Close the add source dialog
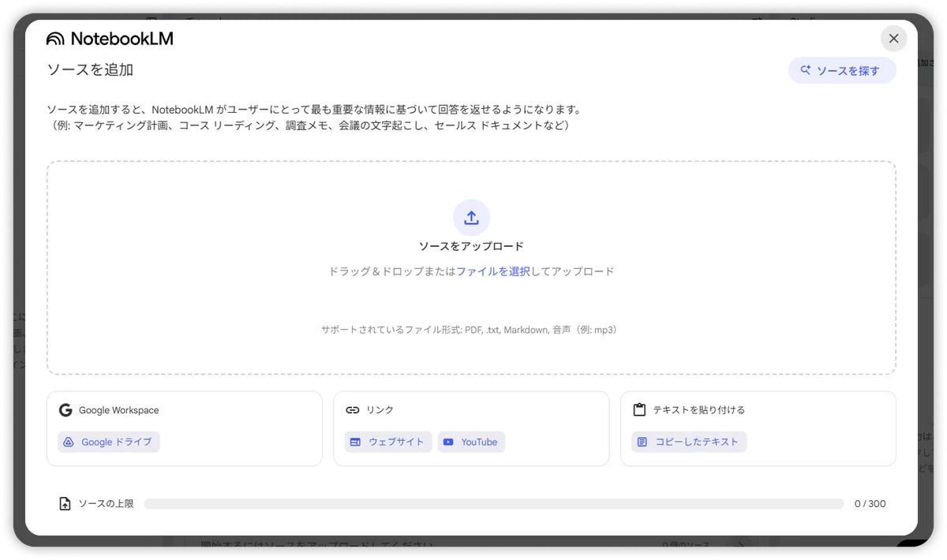Image resolution: width=947 pixels, height=560 pixels. point(893,39)
